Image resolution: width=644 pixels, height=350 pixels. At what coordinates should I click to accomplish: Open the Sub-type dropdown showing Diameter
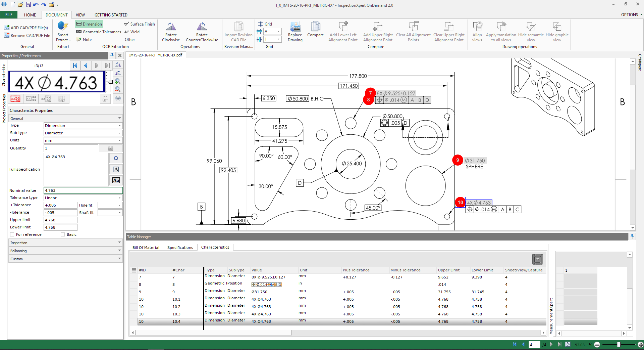tap(119, 133)
